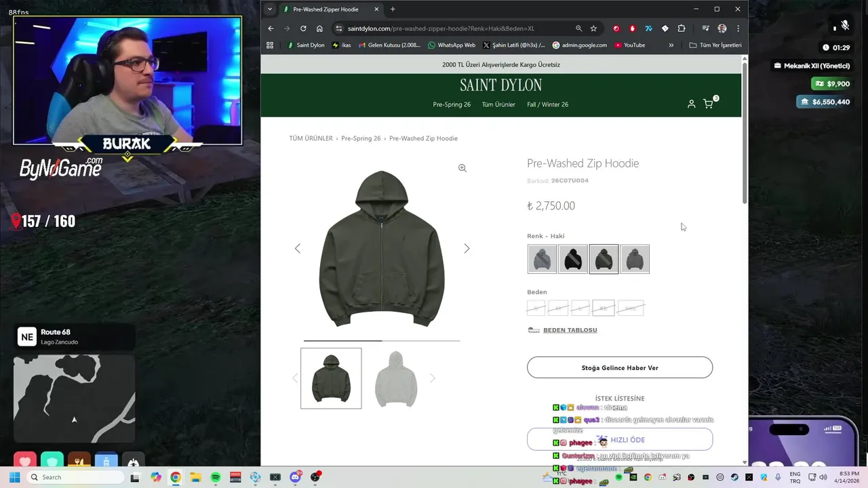Go back in browser history
Viewport: 868px width, 488px height.
coord(271,28)
